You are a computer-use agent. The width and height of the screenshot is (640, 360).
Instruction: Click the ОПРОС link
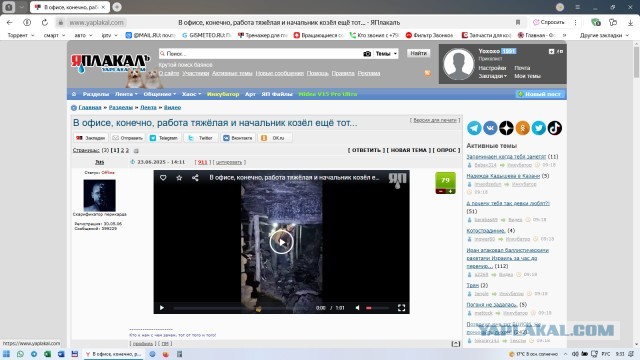point(446,150)
